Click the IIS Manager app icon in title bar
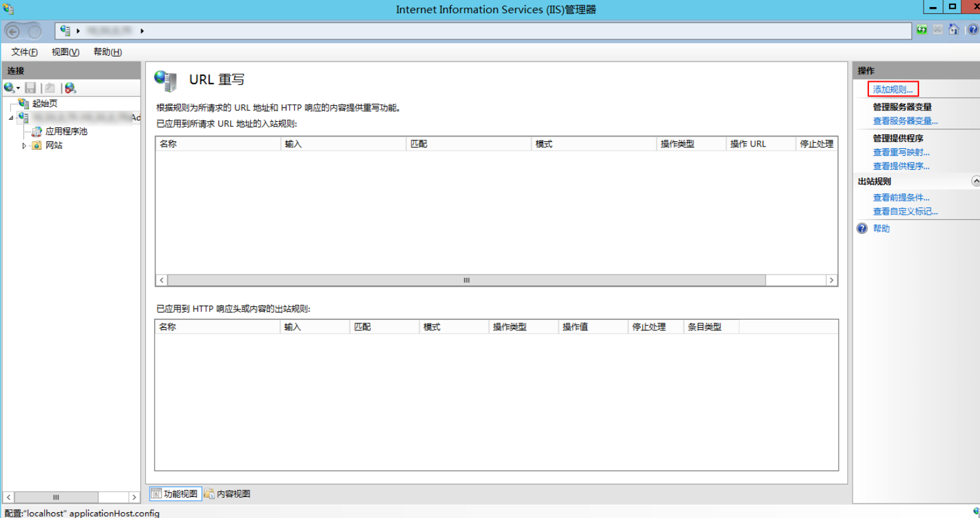 (8, 9)
